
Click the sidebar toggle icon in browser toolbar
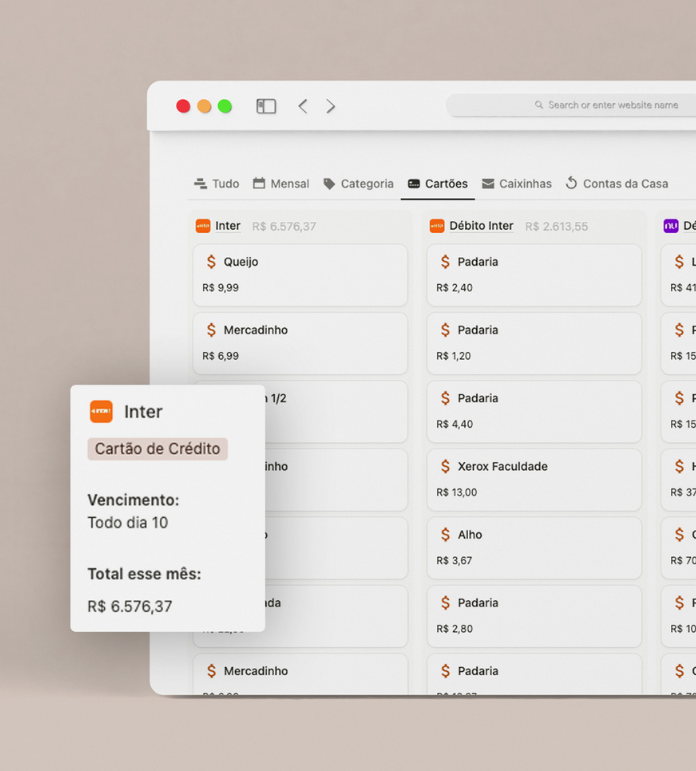(x=266, y=106)
